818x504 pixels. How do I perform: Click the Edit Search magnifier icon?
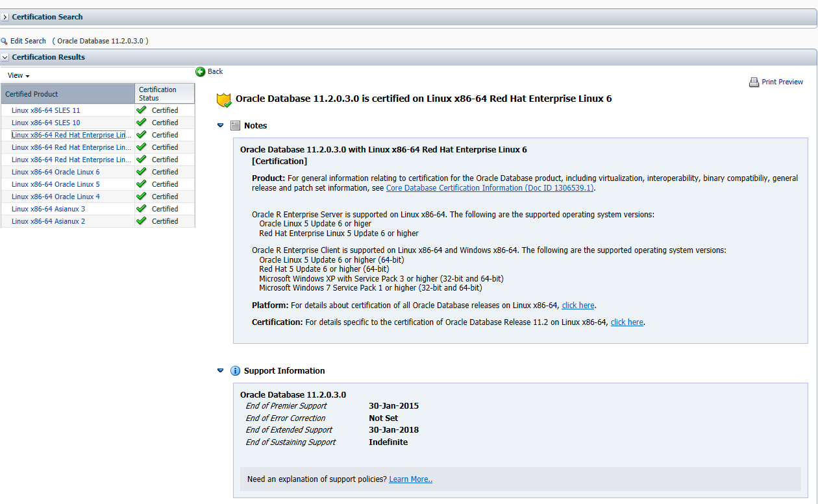(x=4, y=41)
